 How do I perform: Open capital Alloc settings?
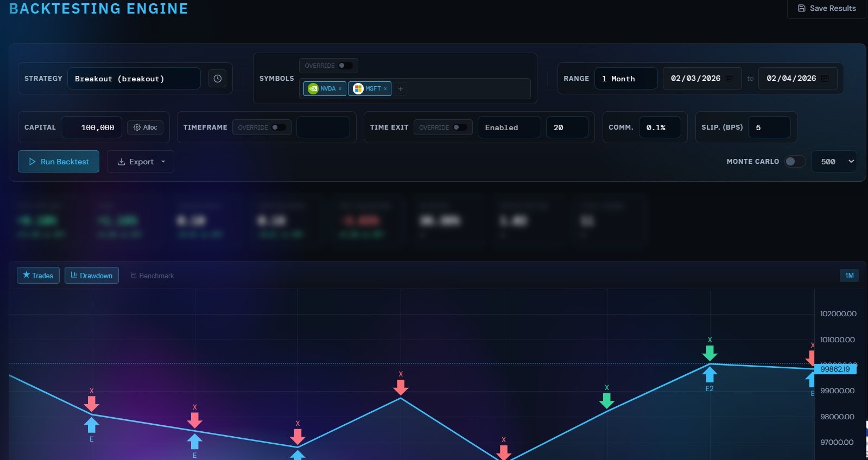click(x=145, y=127)
